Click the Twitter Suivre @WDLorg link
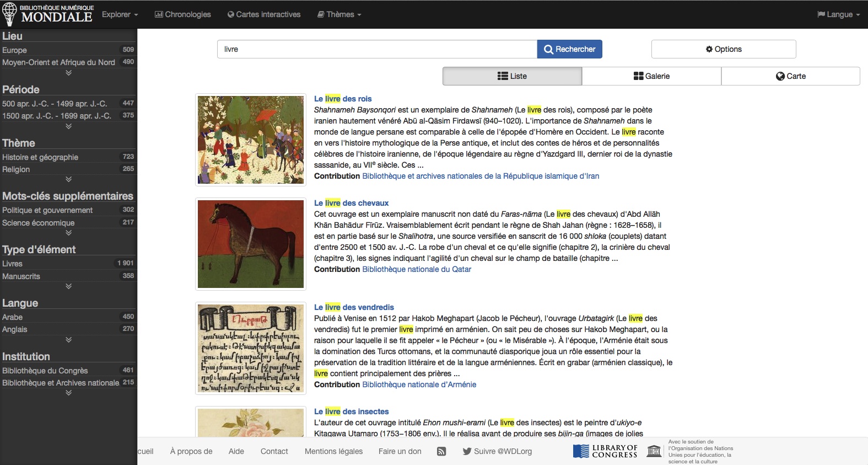The height and width of the screenshot is (465, 868). pos(497,451)
